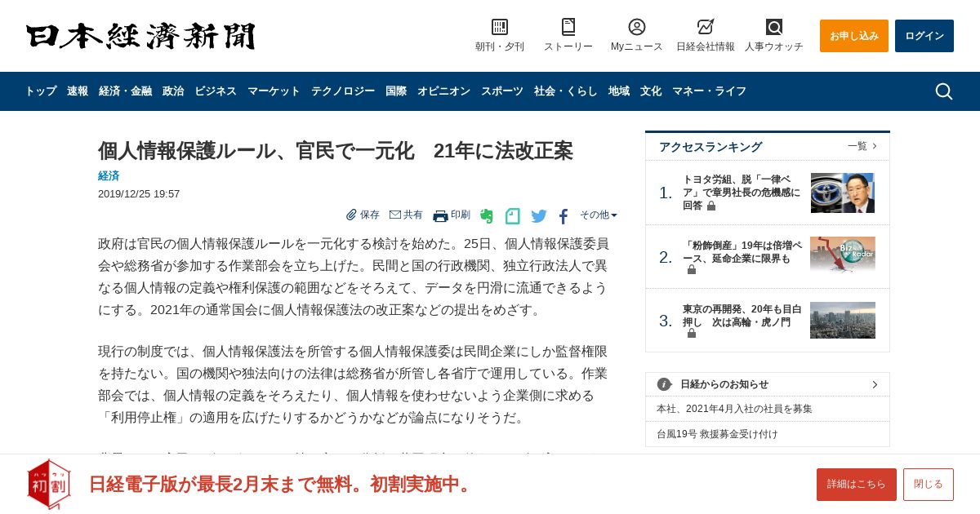
Task: Click the Nikkei 日本経済新聞 logo
Action: point(140,36)
